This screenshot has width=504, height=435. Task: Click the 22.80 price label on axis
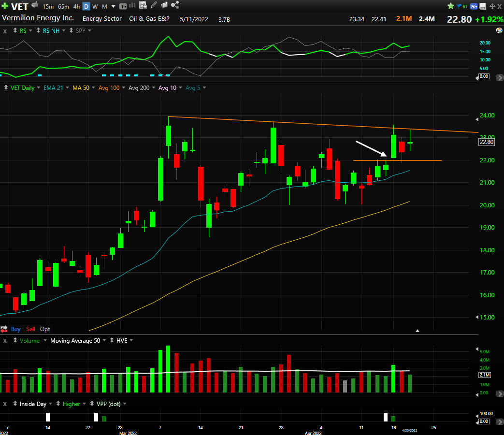(x=486, y=142)
